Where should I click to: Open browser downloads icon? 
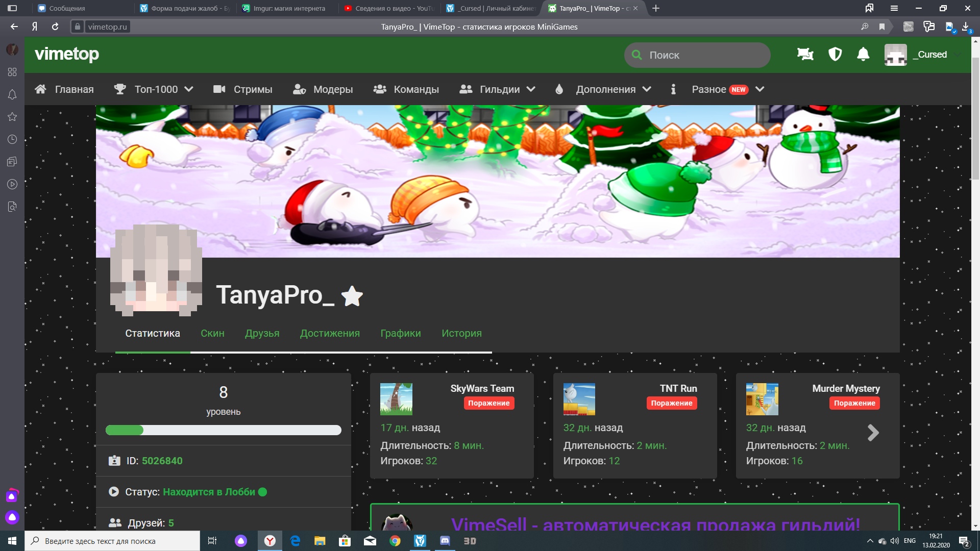966,27
